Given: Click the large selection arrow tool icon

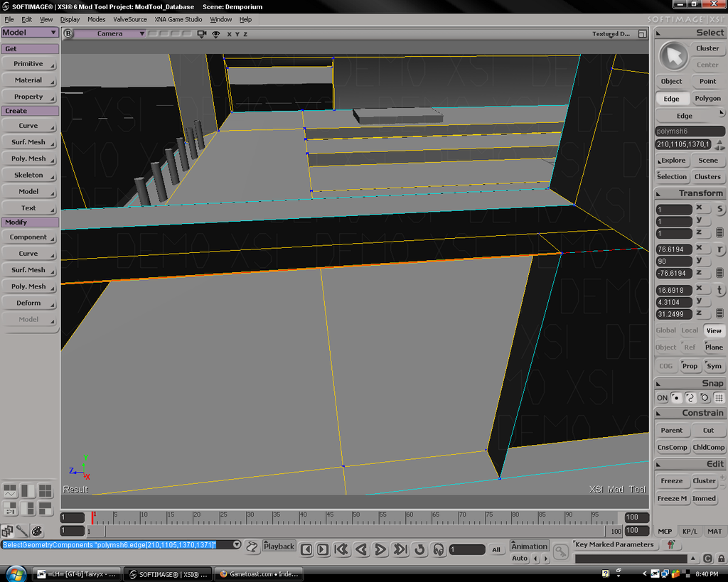Looking at the screenshot, I should [x=673, y=56].
